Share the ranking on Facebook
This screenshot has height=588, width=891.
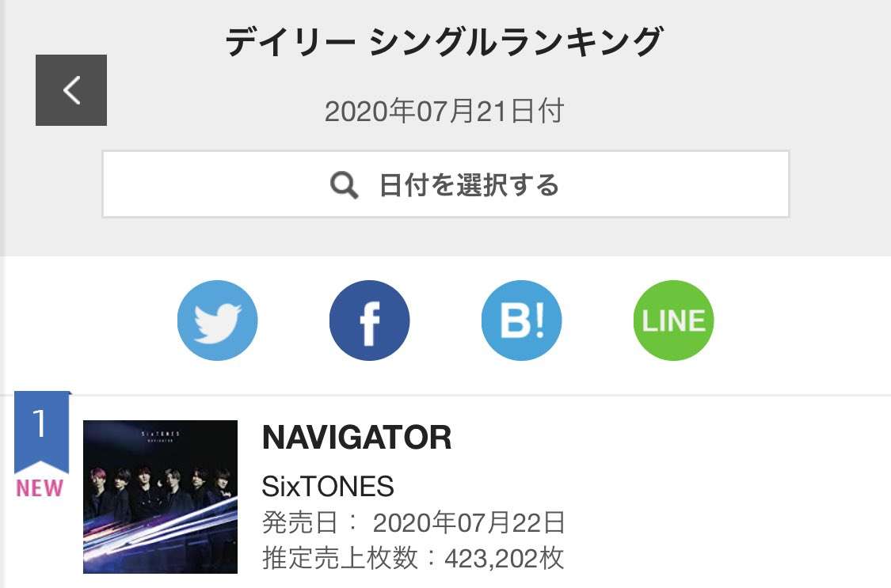point(369,320)
